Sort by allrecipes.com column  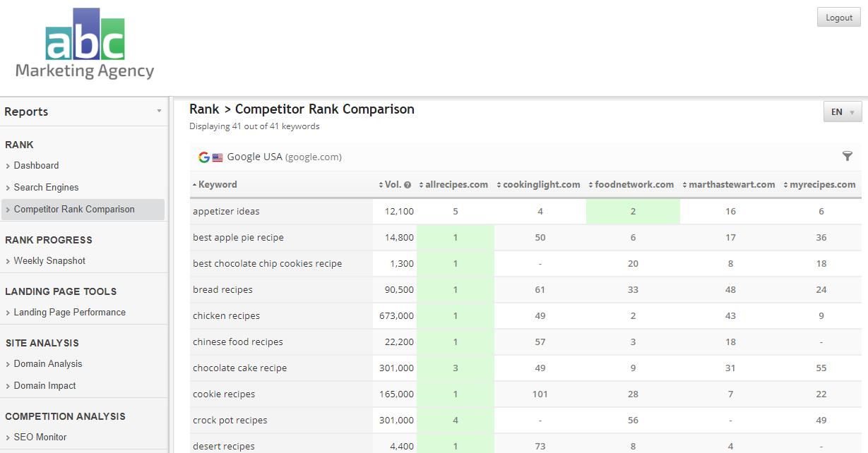click(x=456, y=185)
